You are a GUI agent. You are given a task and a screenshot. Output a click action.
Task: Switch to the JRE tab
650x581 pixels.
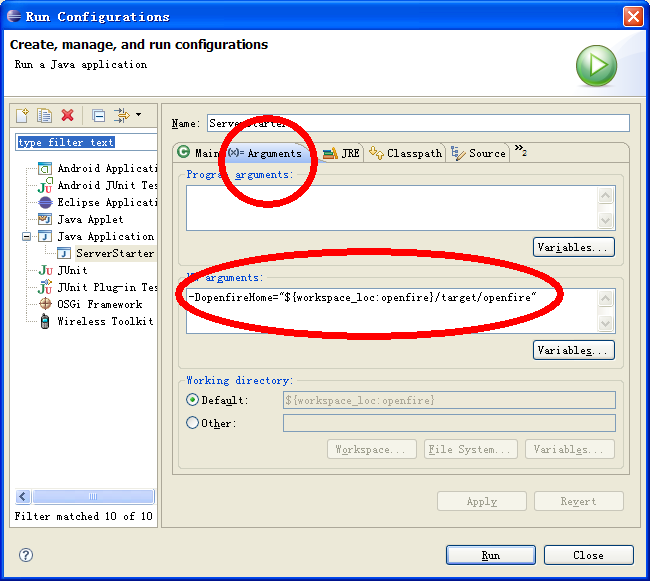pos(341,153)
